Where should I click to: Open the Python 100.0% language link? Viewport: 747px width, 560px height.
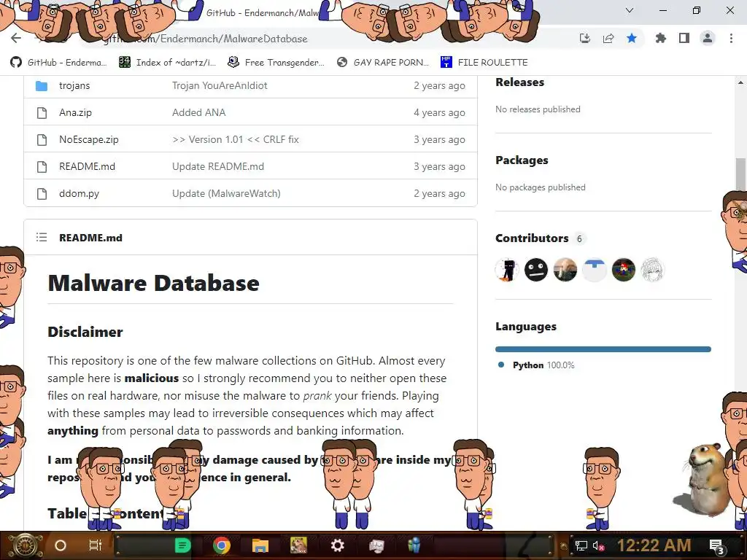tap(543, 365)
